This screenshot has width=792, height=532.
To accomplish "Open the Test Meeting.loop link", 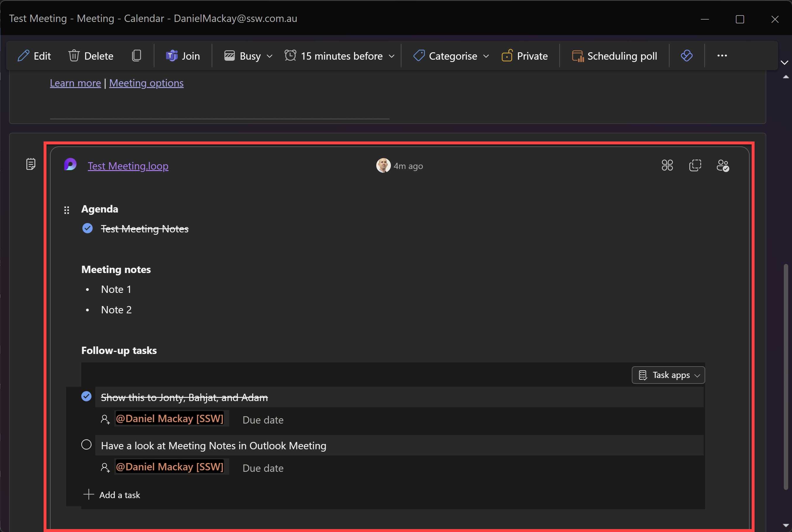I will click(128, 166).
